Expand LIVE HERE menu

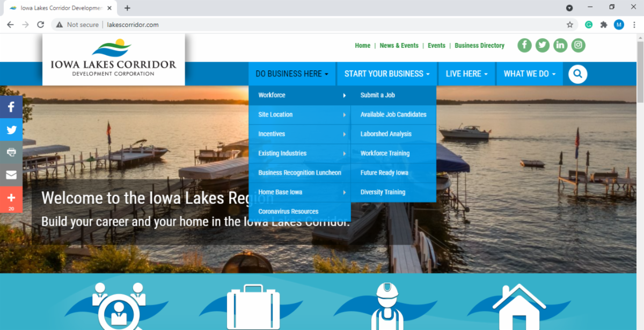tap(467, 74)
